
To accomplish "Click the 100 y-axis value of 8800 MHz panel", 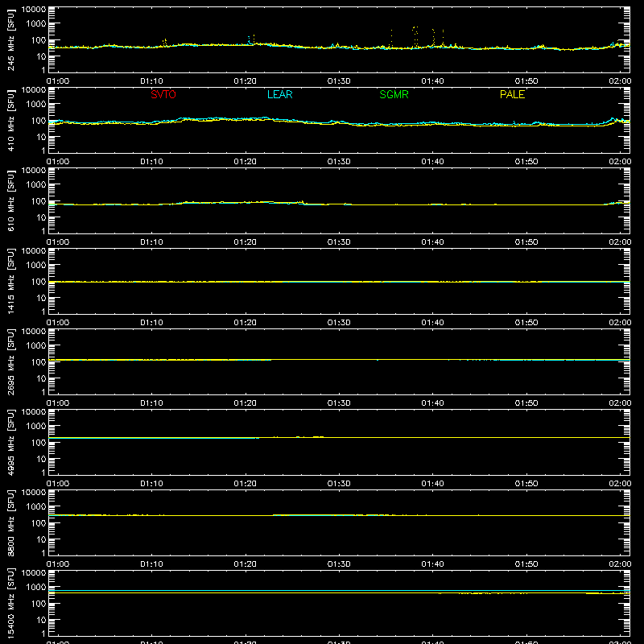I will (x=39, y=523).
